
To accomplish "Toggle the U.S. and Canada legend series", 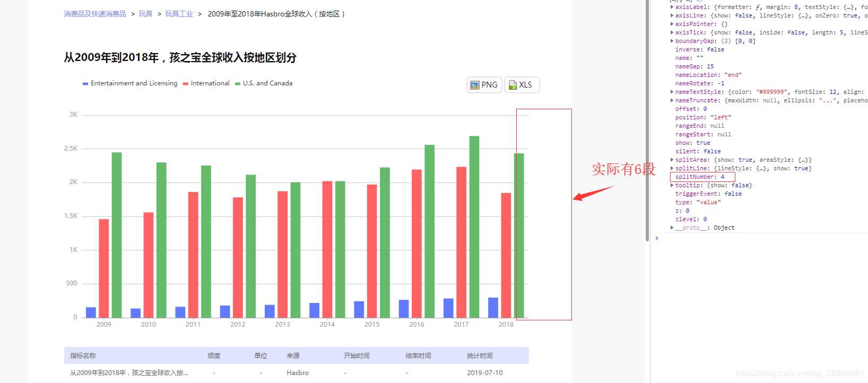I will [x=264, y=83].
